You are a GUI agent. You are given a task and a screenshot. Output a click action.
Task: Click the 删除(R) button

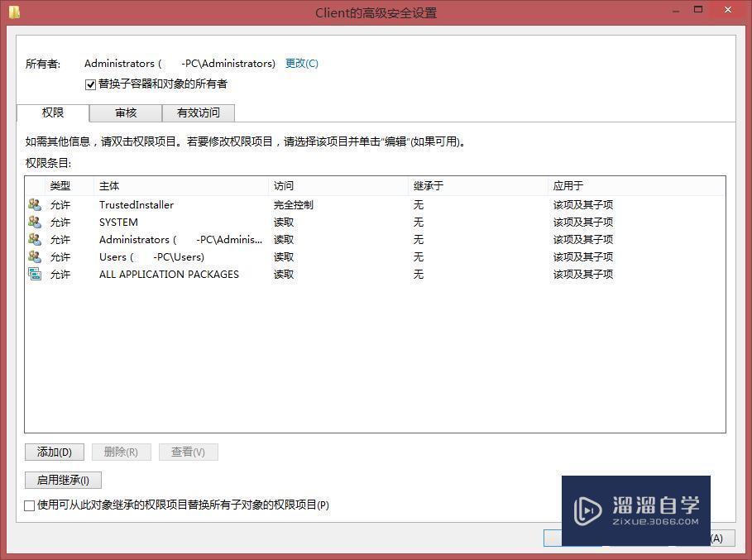[x=122, y=452]
